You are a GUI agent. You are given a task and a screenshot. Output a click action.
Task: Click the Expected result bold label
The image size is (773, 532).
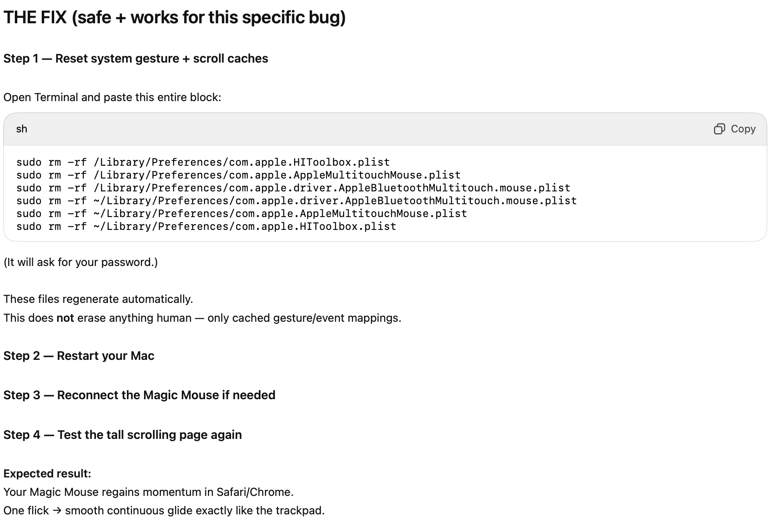click(47, 474)
